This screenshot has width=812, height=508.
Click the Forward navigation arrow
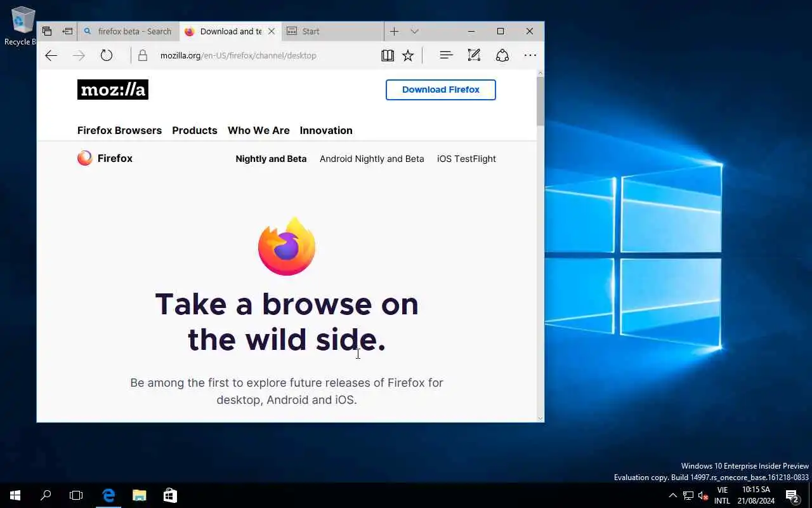[79, 55]
